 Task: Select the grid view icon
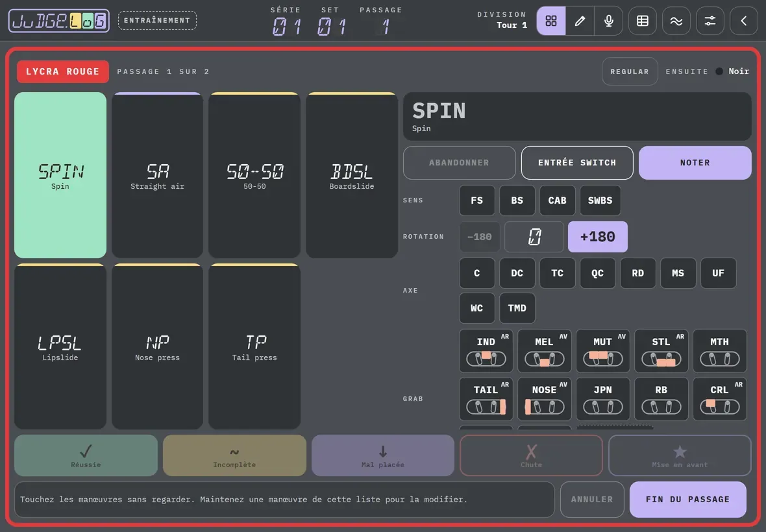[x=551, y=21]
